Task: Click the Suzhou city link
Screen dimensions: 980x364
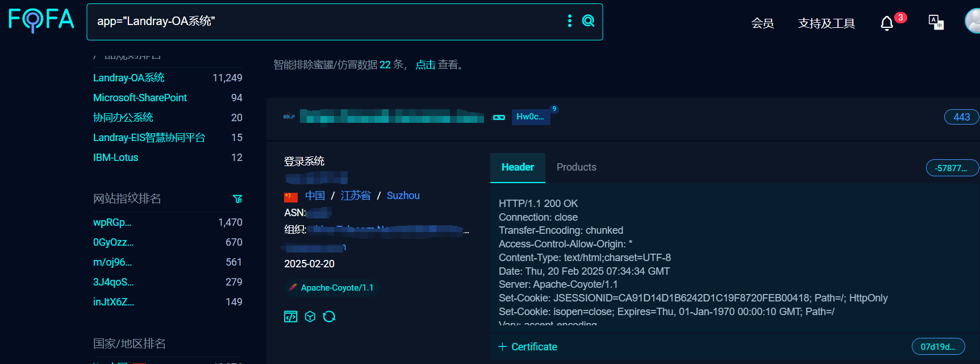Action: coord(403,196)
